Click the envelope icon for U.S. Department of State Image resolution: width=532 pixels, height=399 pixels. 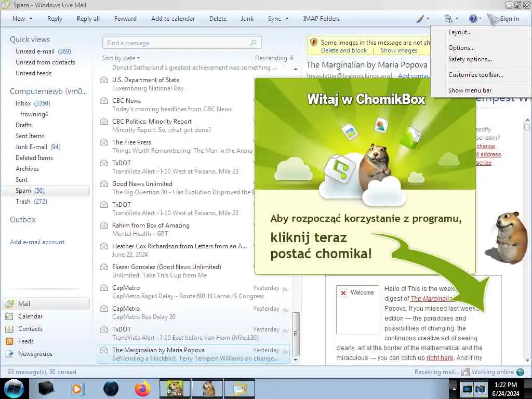click(104, 80)
